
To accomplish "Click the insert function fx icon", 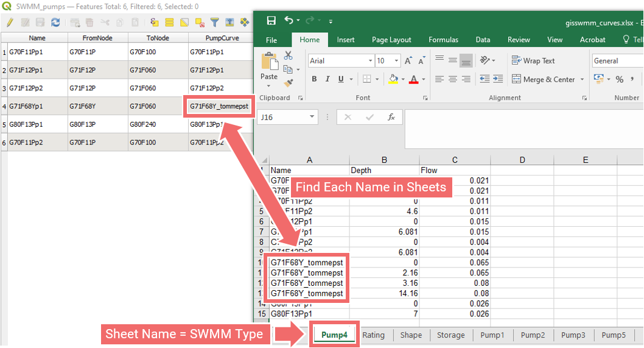I will (391, 117).
